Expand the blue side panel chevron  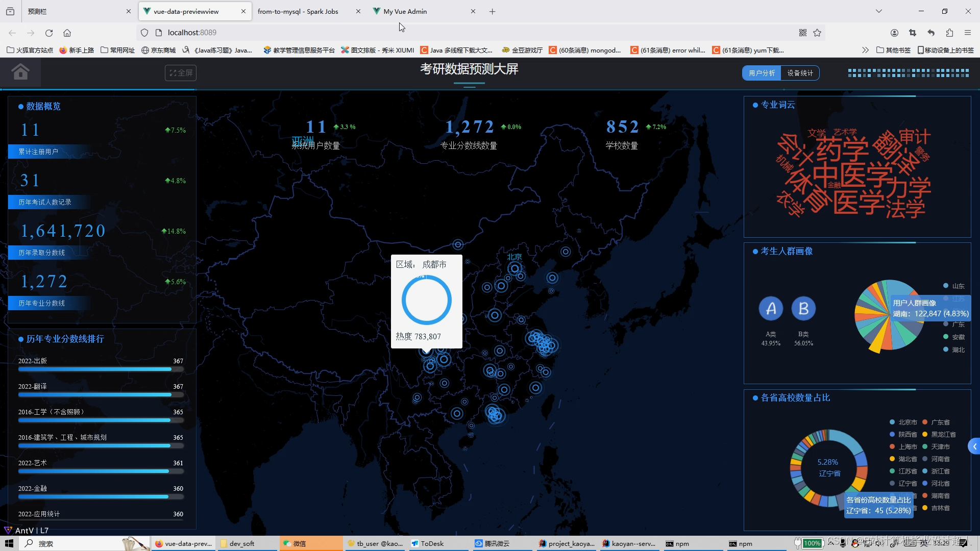tap(974, 446)
